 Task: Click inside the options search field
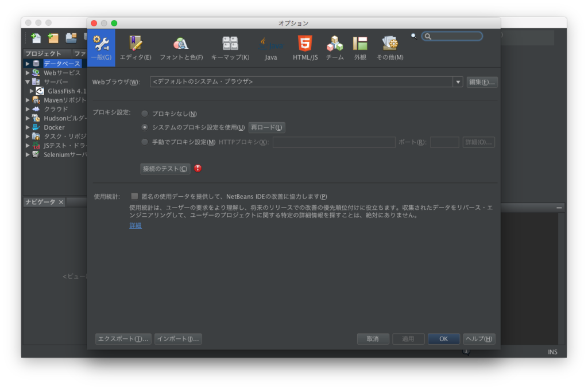click(x=452, y=36)
